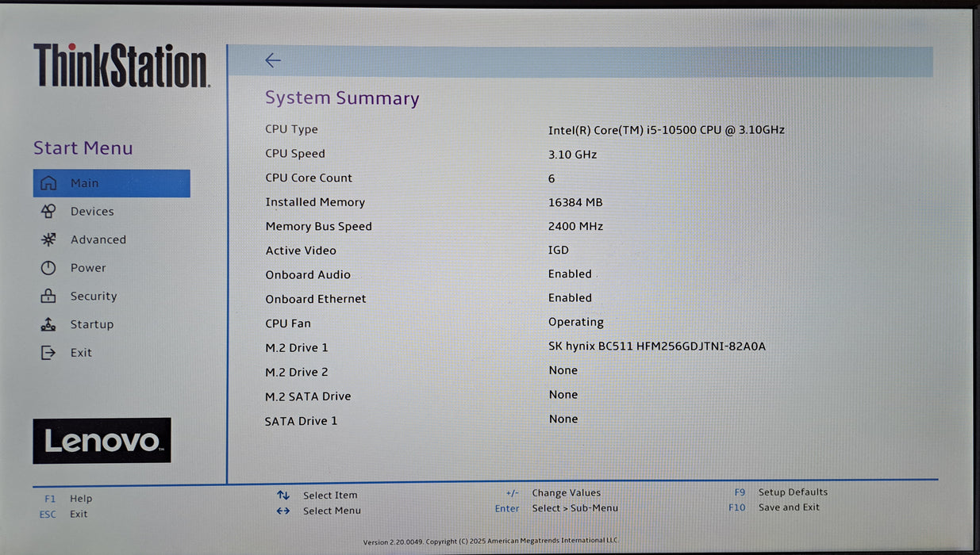Choose the Exit menu item
The image size is (980, 555).
coord(81,353)
